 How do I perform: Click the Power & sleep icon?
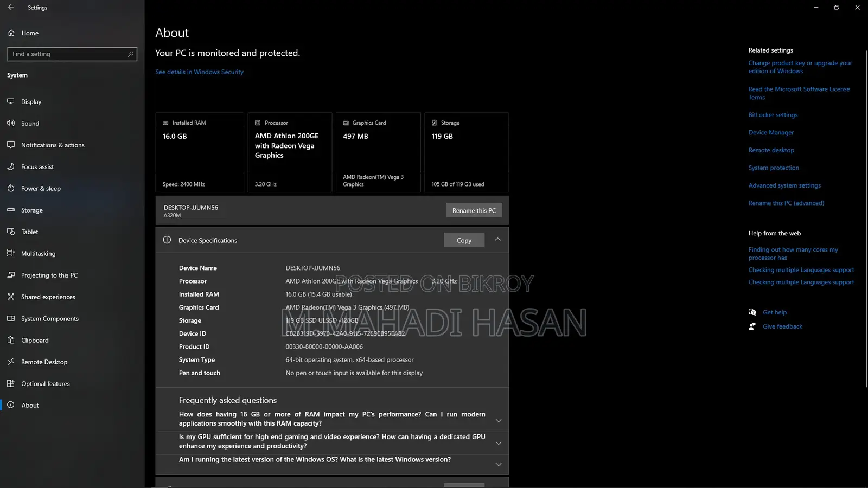tap(11, 188)
